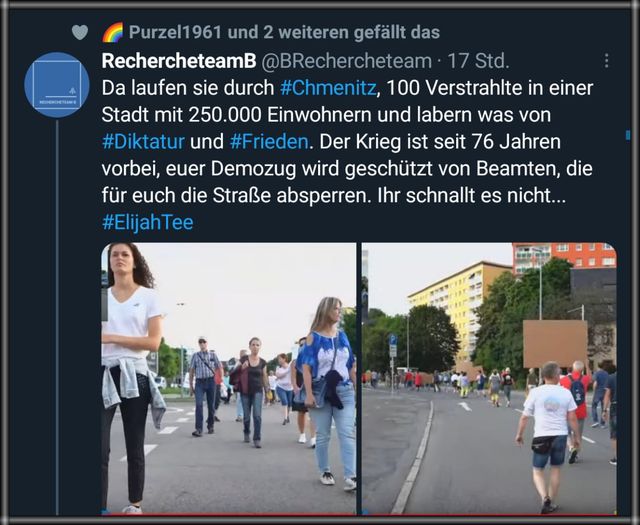The width and height of the screenshot is (640, 525).
Task: Click the progress bar under right image
Action: coord(489,513)
